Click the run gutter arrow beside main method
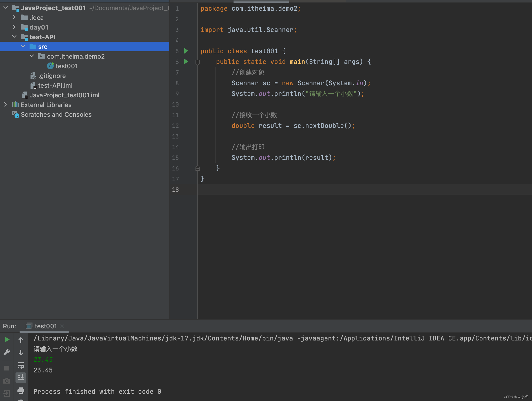532x401 pixels. 186,62
